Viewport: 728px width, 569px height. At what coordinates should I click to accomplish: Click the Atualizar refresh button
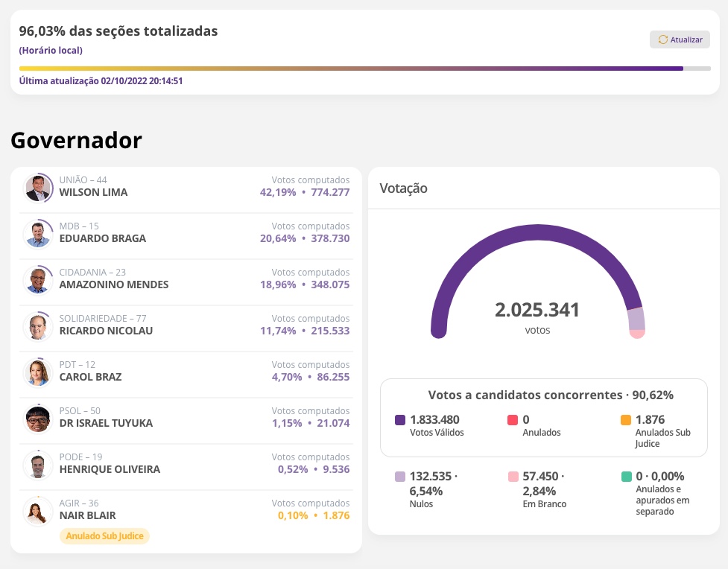tap(680, 39)
